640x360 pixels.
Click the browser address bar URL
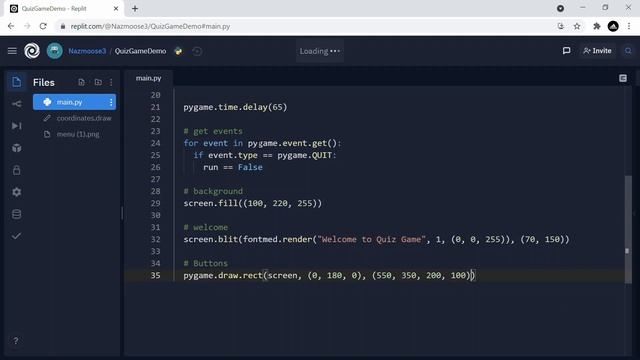(x=150, y=26)
